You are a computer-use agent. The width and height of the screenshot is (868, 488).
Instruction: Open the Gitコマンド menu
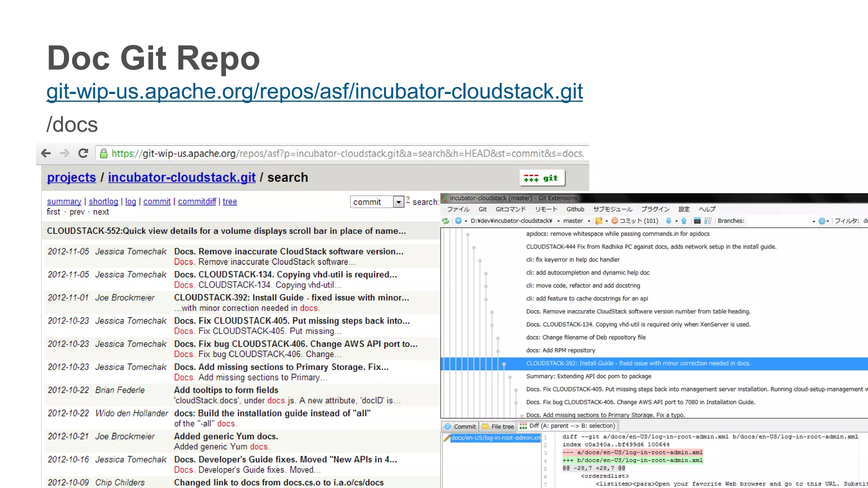coord(510,209)
